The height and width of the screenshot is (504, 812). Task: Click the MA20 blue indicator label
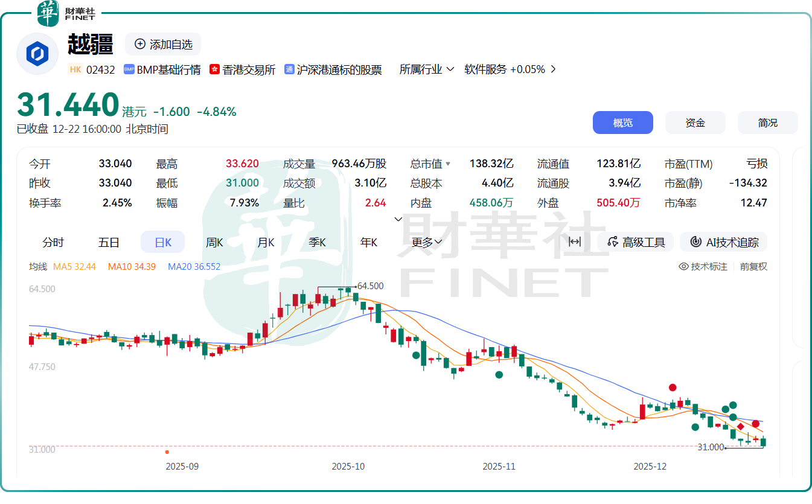(x=194, y=266)
